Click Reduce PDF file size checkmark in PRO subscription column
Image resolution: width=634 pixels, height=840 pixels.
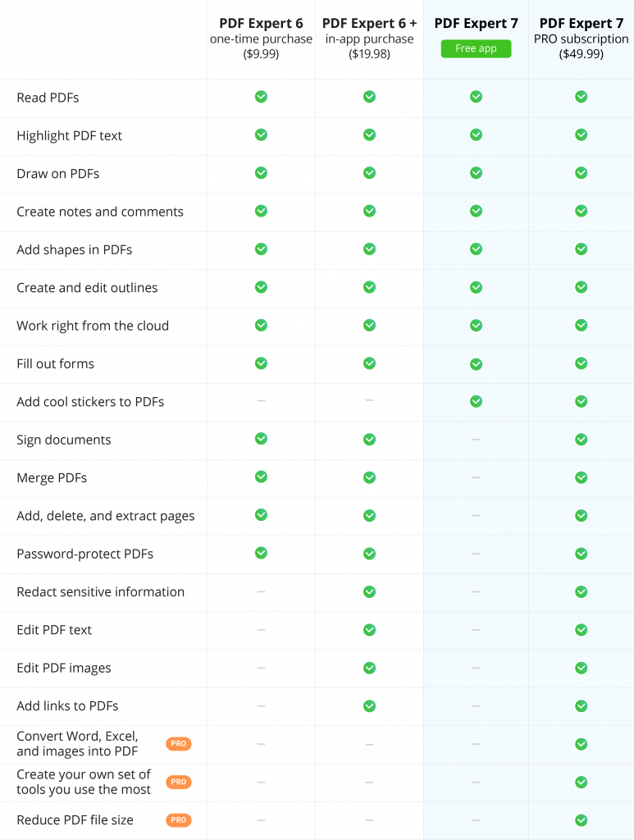pos(581,820)
